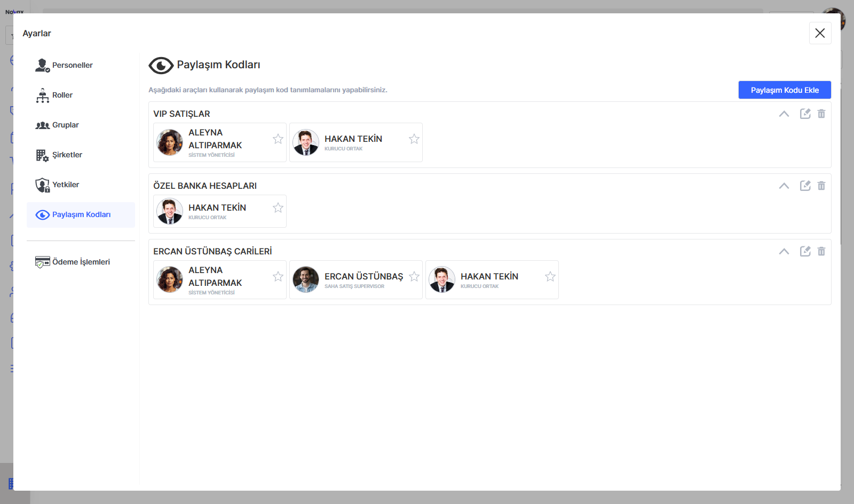The image size is (854, 504).
Task: Click the Paylaşım Kodu Ekle button
Action: [x=784, y=90]
